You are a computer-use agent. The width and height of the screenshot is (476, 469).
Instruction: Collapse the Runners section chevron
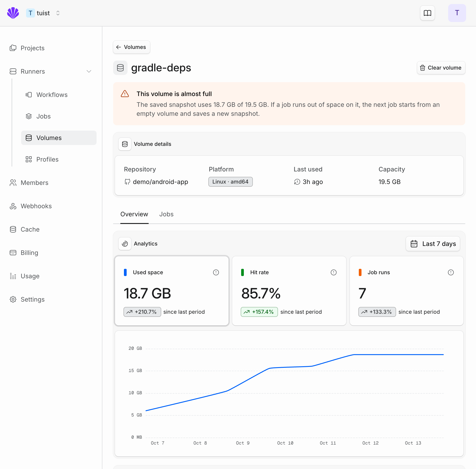(x=89, y=71)
